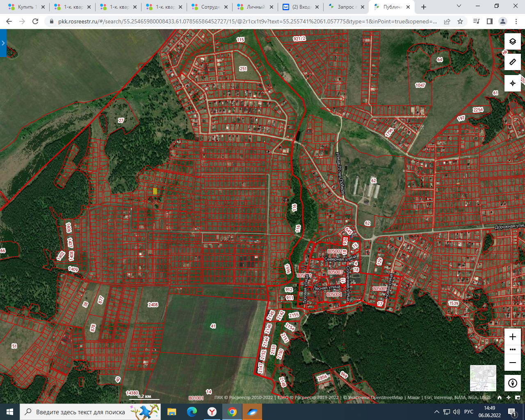
Task: Launch Microsoft Edge from the taskbar
Action: (x=192, y=412)
